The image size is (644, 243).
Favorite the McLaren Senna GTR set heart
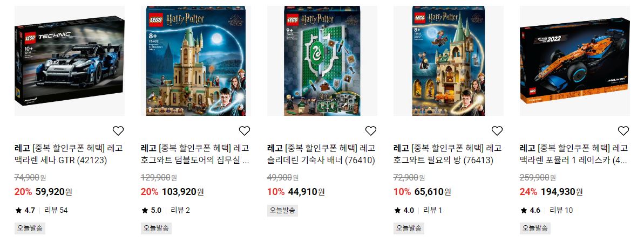118,131
